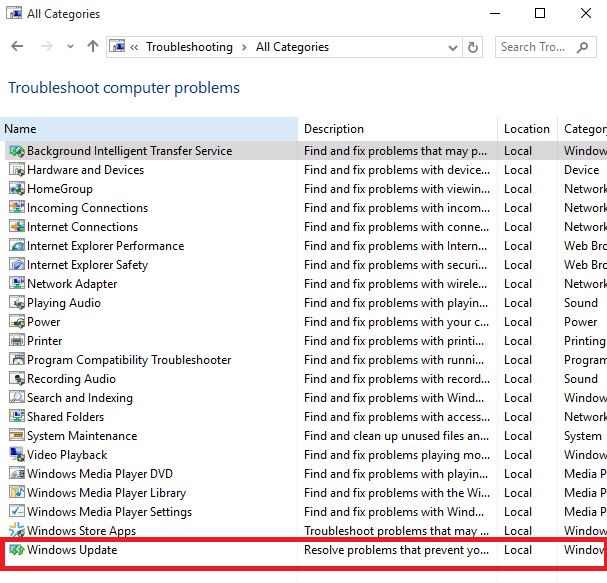Sort the list by Name column

[149, 129]
